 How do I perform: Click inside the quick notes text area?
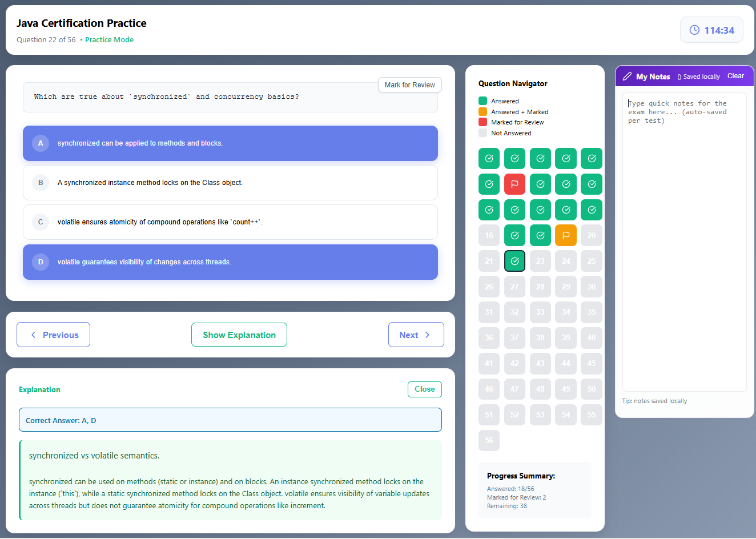(684, 242)
